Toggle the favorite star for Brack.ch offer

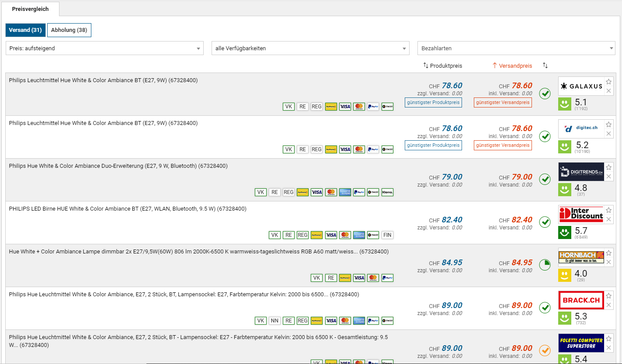coord(608,296)
